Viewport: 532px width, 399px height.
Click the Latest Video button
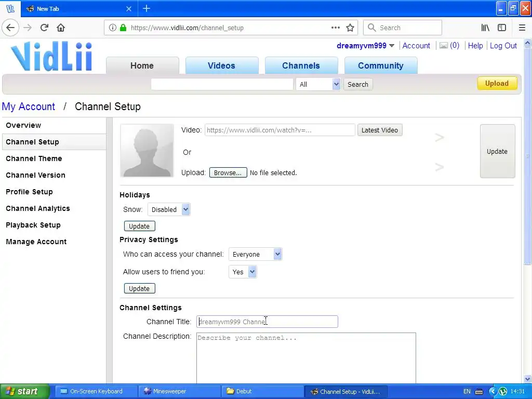380,130
